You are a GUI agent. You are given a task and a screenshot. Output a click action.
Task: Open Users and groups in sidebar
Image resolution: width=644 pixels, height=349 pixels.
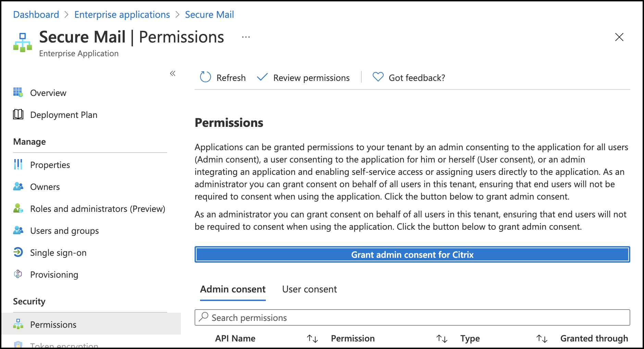tap(64, 231)
